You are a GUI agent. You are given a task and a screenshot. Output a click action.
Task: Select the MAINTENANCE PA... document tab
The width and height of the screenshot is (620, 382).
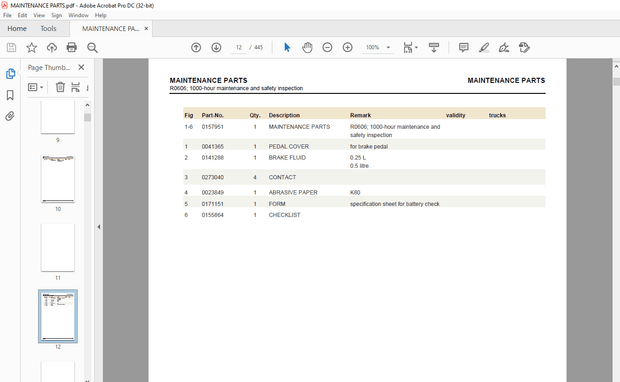pyautogui.click(x=110, y=28)
